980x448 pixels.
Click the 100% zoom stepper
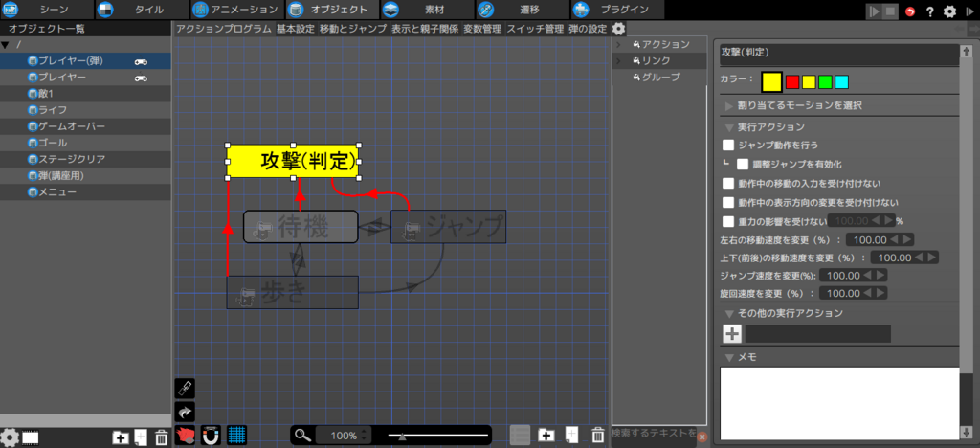coord(344,436)
